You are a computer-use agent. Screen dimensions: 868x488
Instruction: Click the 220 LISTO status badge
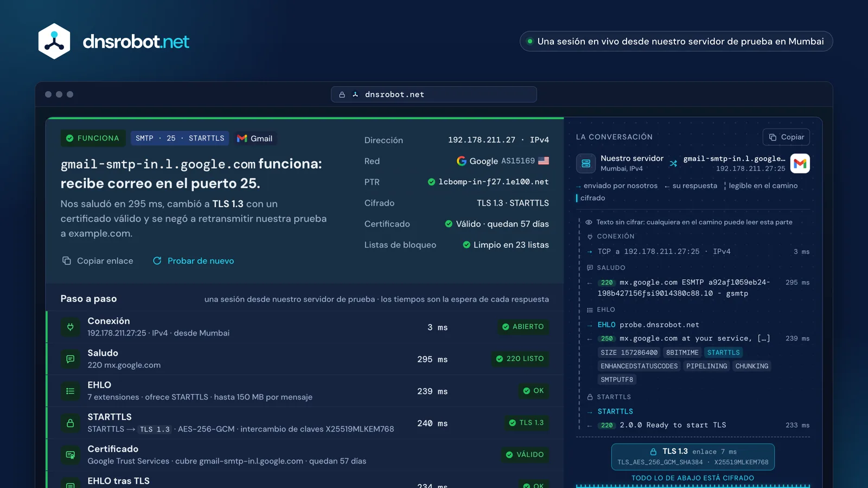pos(520,358)
